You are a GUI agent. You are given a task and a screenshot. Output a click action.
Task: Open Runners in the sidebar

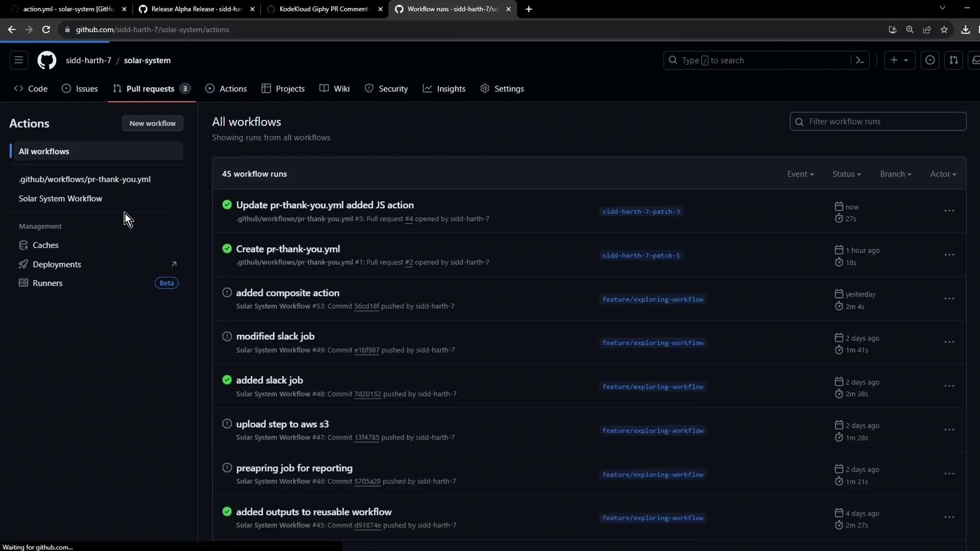pos(47,283)
